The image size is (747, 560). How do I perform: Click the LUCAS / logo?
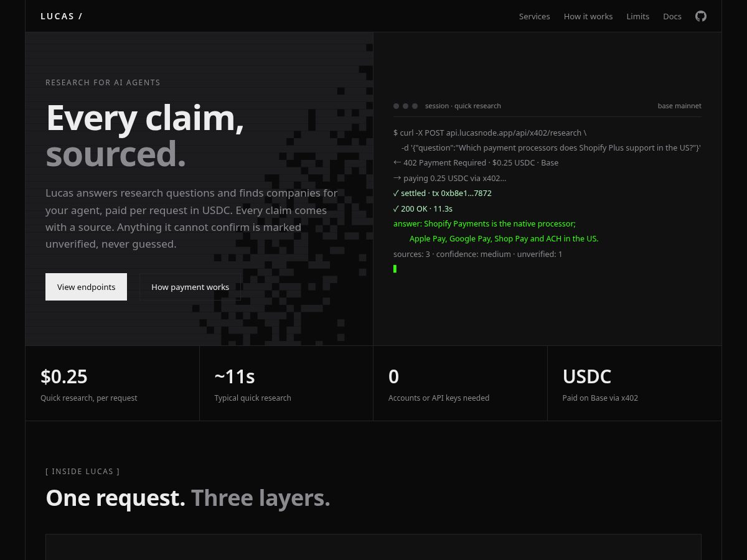coord(62,16)
